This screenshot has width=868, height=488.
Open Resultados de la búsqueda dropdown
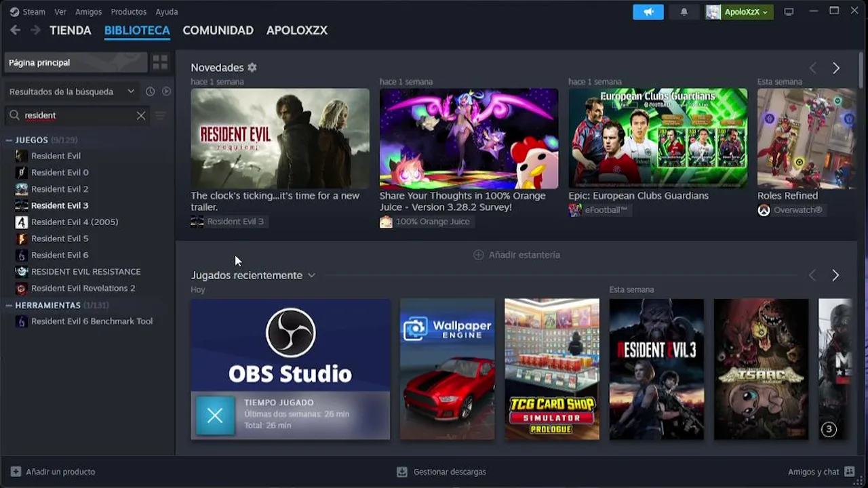tap(72, 91)
